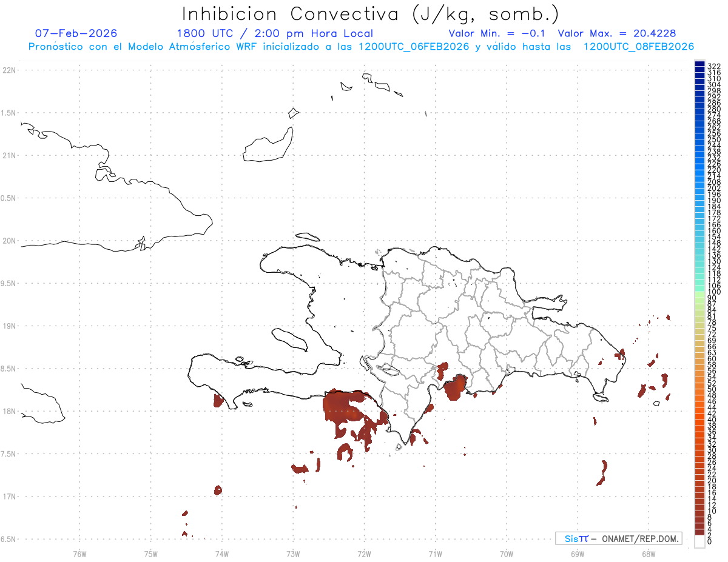Click the '22N' latitude label

pos(8,70)
